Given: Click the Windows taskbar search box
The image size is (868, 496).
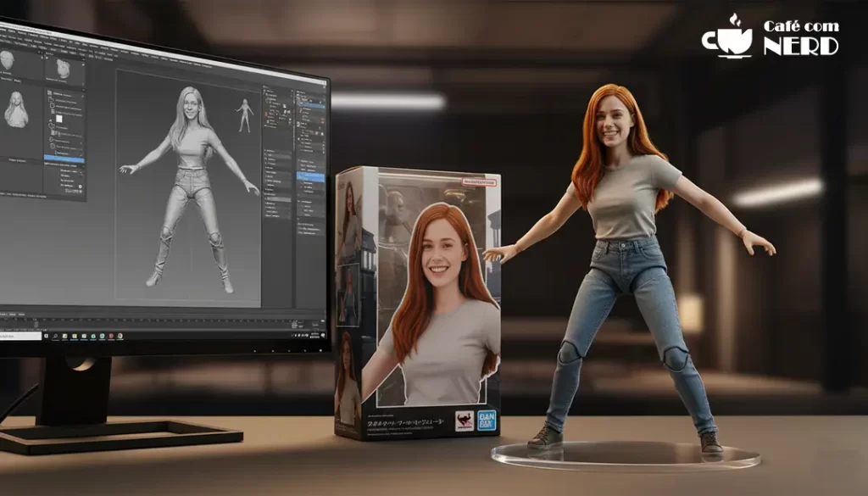Looking at the screenshot, I should pyautogui.click(x=20, y=336).
